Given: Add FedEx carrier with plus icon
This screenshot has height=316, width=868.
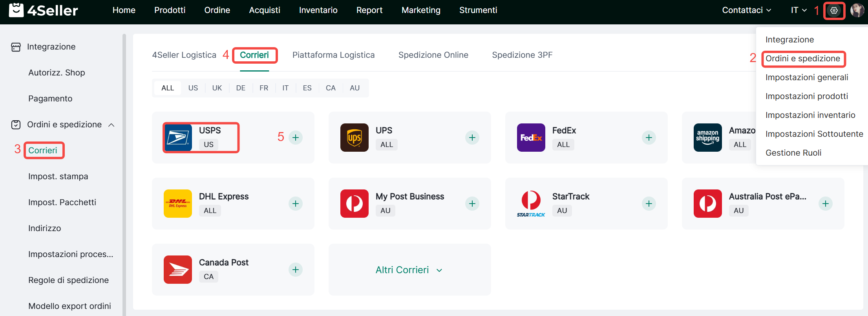Looking at the screenshot, I should tap(649, 138).
